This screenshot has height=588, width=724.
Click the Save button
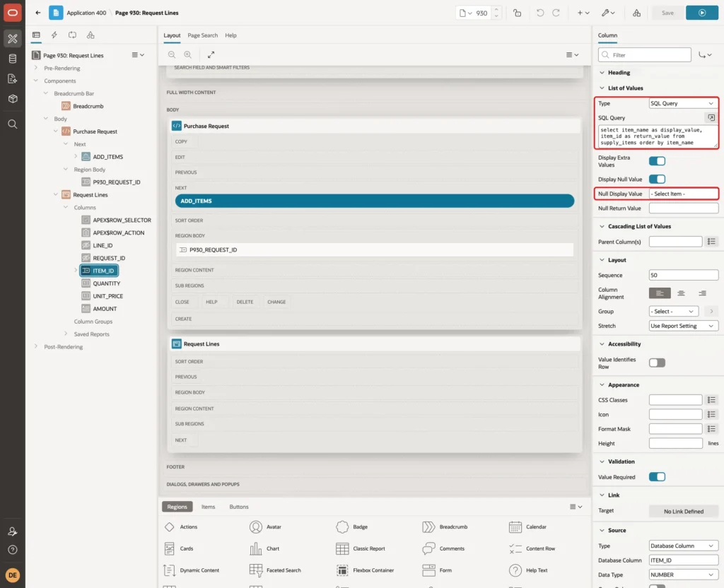click(667, 13)
